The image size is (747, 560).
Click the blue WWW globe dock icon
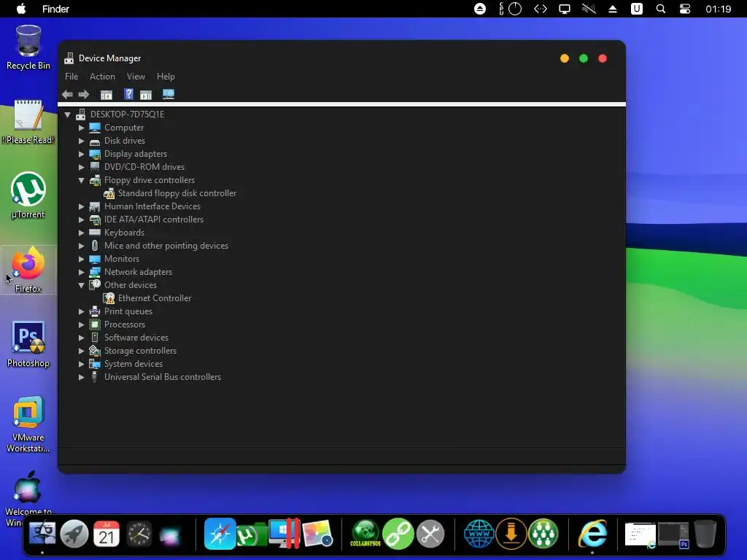pyautogui.click(x=479, y=534)
